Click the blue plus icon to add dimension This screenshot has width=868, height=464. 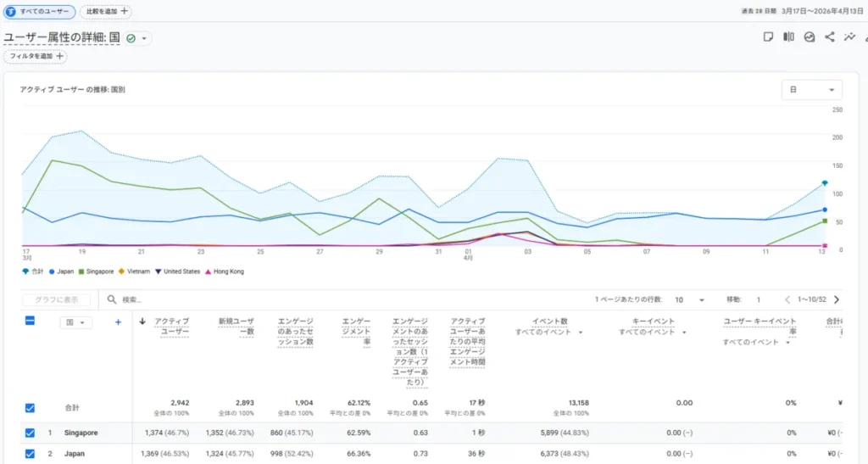tap(118, 322)
